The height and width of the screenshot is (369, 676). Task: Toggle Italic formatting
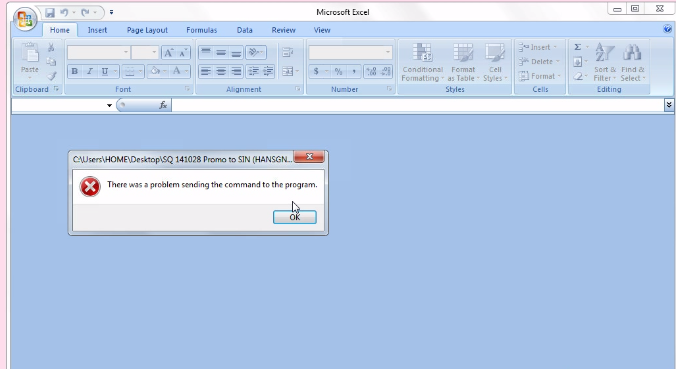click(x=90, y=71)
